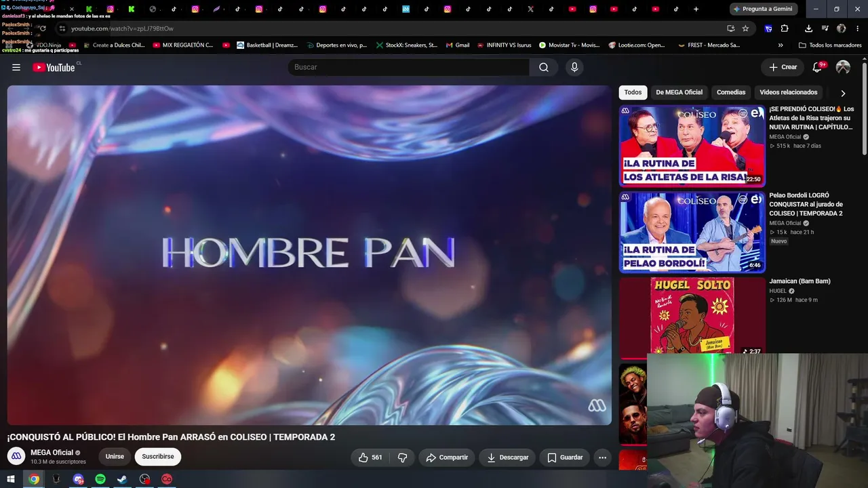The width and height of the screenshot is (868, 488).
Task: Click the install/cast icon in address bar
Action: tap(730, 28)
